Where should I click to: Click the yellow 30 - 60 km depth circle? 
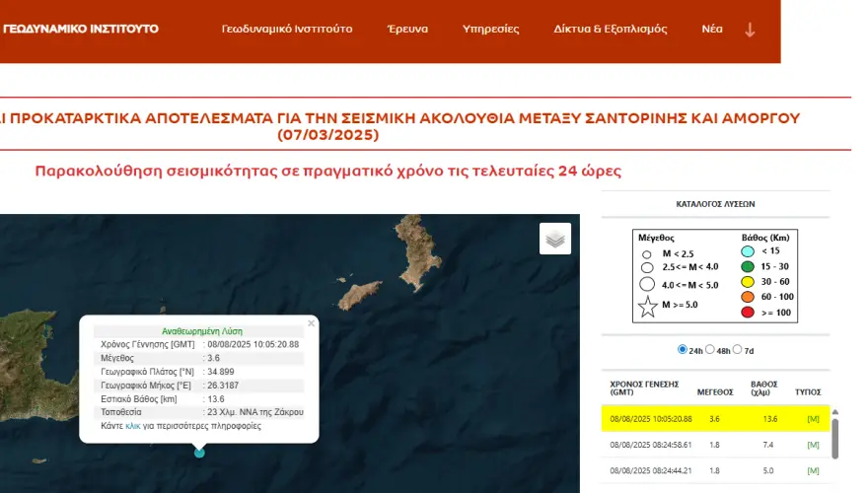click(749, 282)
